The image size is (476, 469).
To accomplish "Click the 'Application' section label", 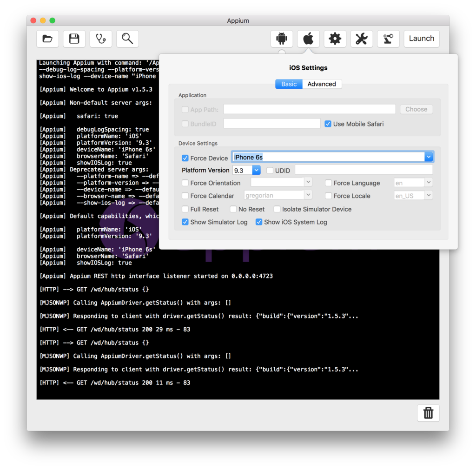I will pyautogui.click(x=192, y=95).
